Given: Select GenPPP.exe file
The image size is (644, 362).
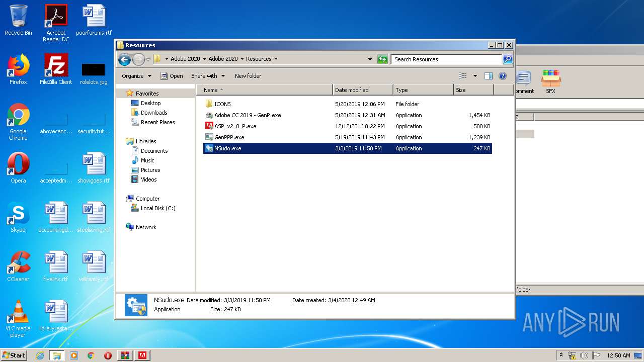Looking at the screenshot, I should [x=347, y=137].
